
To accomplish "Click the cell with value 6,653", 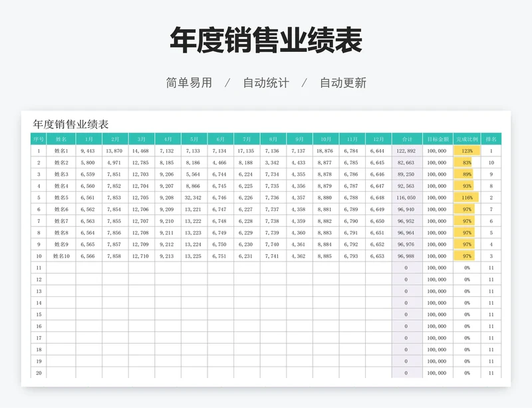I will [x=377, y=256].
